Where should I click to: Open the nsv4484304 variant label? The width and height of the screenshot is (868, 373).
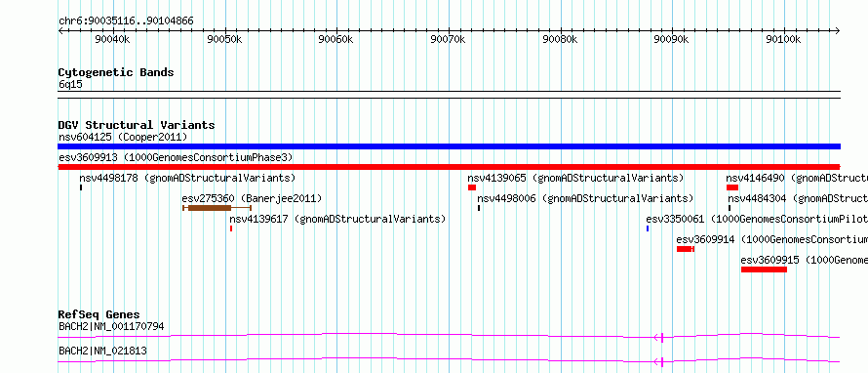pos(798,198)
